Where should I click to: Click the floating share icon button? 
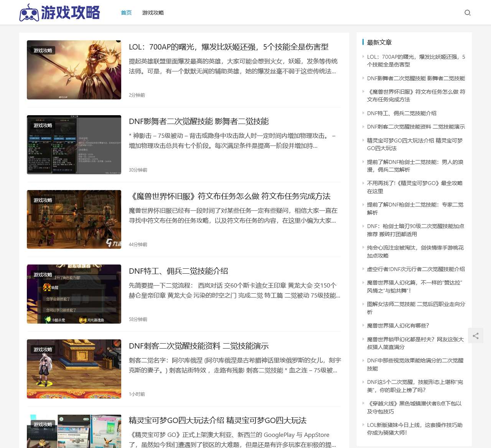point(476,336)
